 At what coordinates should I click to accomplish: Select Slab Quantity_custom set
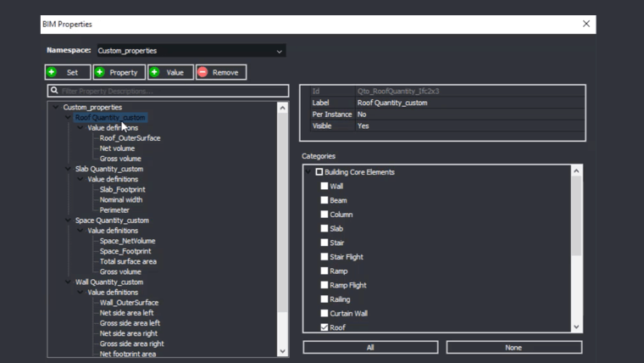click(x=109, y=169)
